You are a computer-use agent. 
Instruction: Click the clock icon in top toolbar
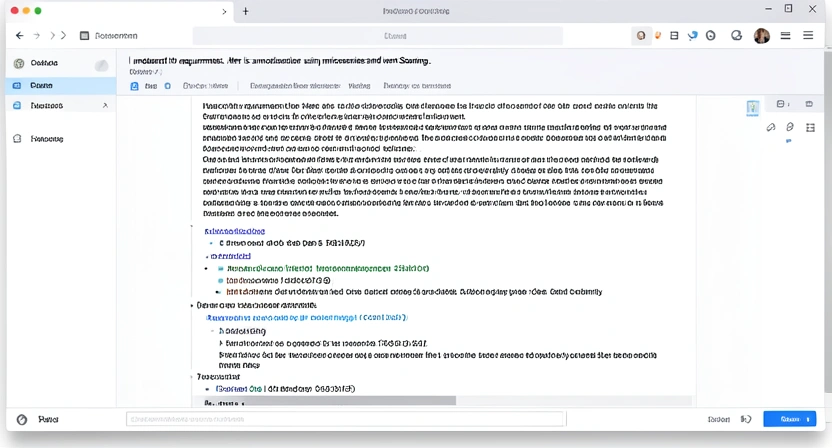pos(710,36)
